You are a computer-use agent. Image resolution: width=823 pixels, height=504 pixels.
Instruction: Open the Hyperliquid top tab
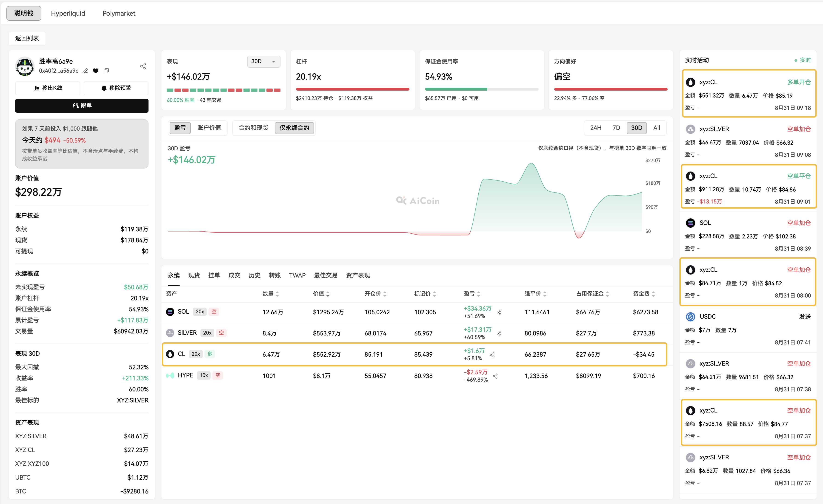68,13
